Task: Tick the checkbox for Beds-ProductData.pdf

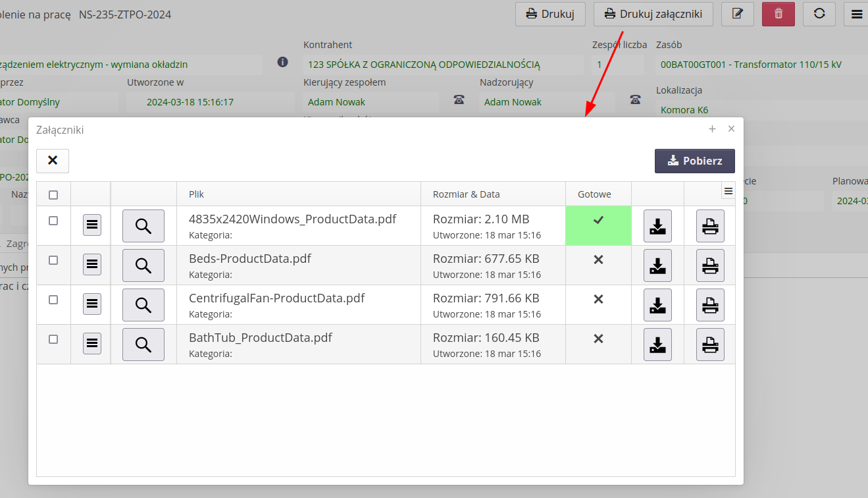Action: tap(53, 260)
